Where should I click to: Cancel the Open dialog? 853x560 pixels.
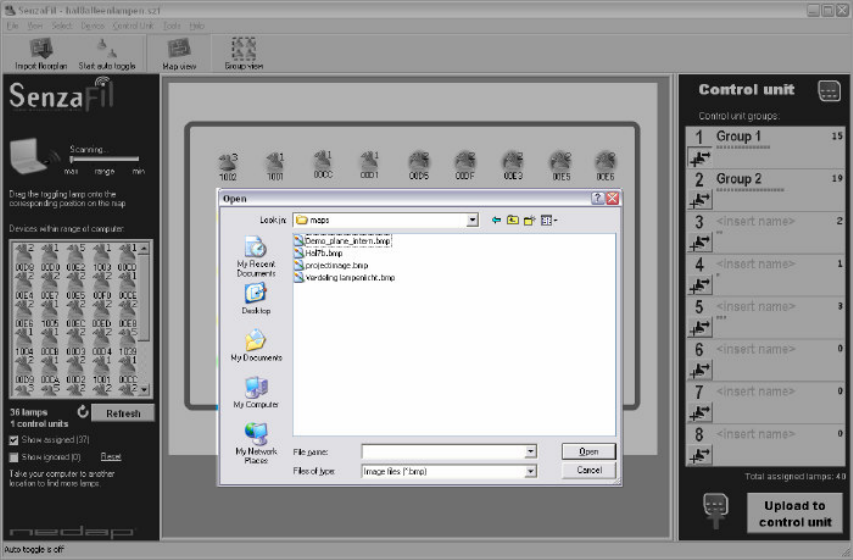tap(589, 470)
